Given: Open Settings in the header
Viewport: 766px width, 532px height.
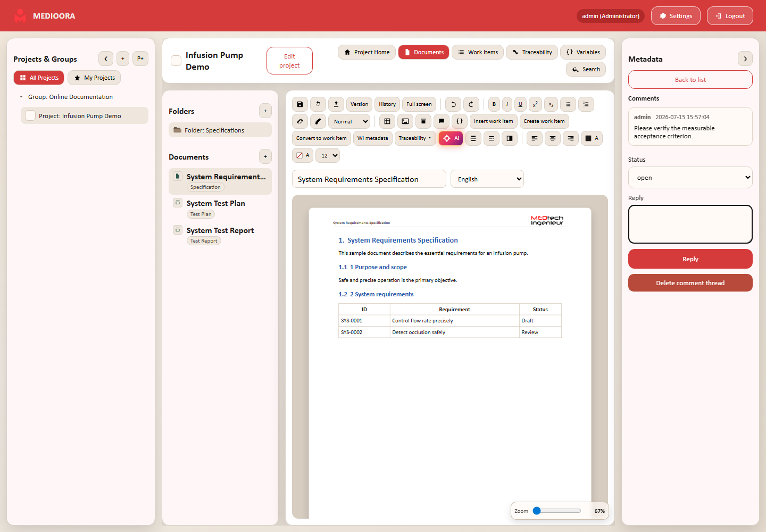Looking at the screenshot, I should pyautogui.click(x=676, y=16).
